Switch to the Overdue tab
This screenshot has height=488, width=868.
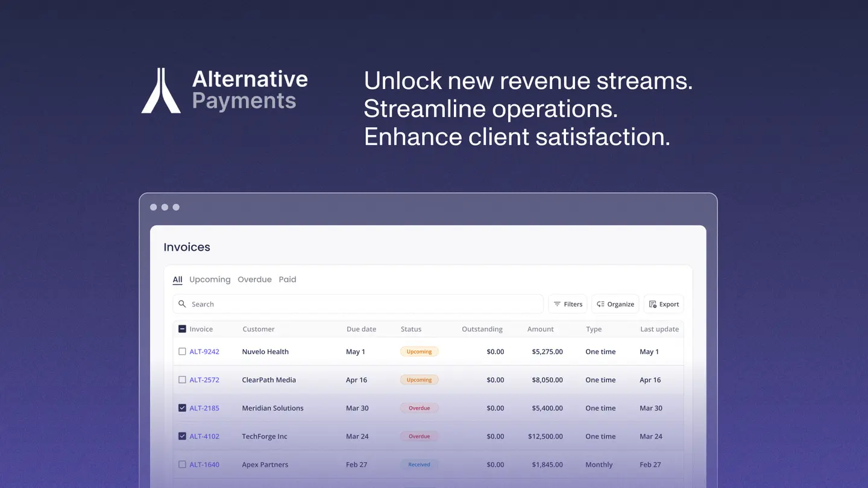tap(254, 280)
